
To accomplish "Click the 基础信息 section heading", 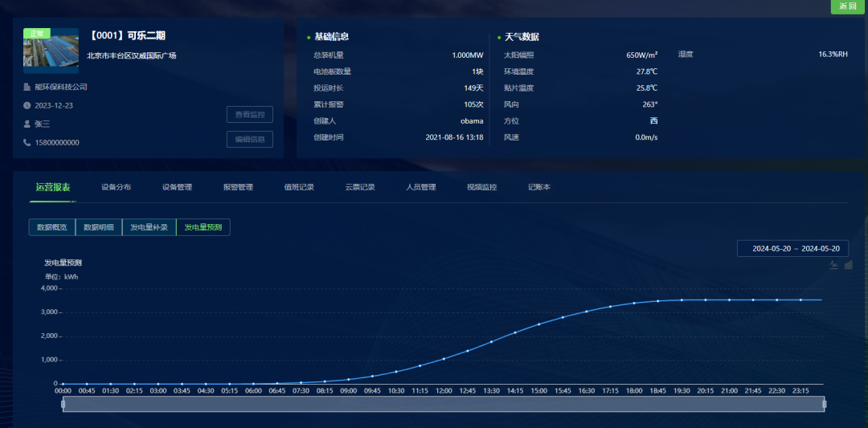I will [x=332, y=37].
